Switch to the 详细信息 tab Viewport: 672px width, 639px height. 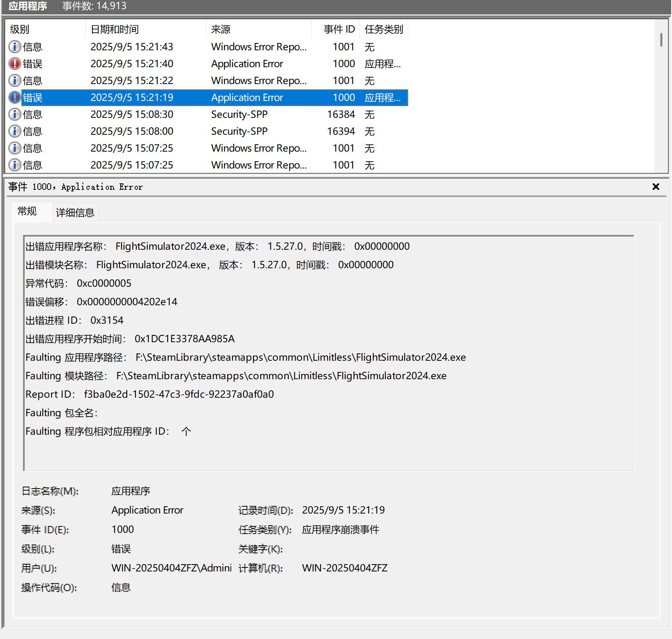[x=75, y=213]
